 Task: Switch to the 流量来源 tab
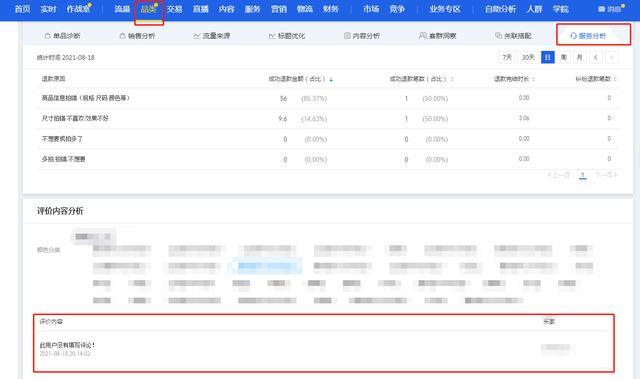212,36
